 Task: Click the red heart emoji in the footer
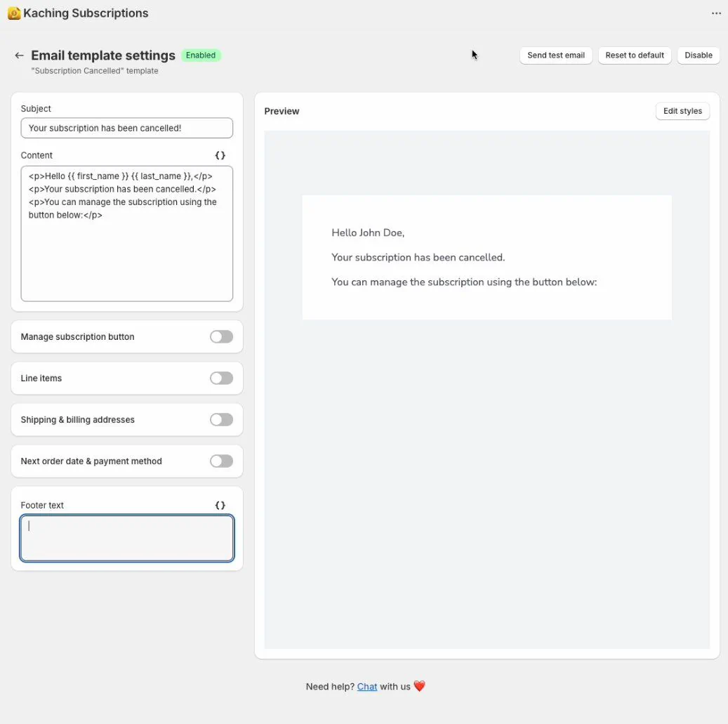(419, 686)
